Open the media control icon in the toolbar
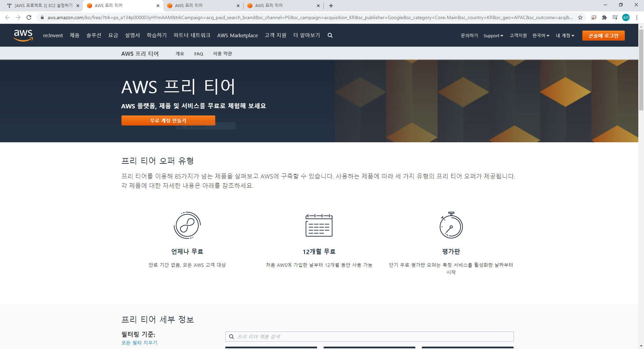The height and width of the screenshot is (349, 644). click(615, 17)
